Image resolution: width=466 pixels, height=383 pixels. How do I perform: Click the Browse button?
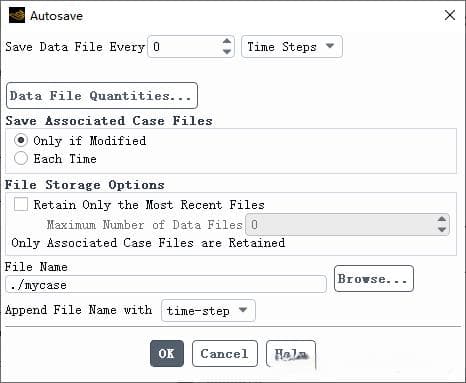(374, 279)
